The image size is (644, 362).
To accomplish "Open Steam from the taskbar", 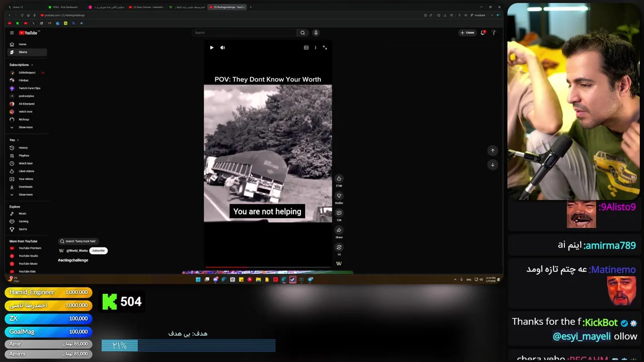I will 292,280.
